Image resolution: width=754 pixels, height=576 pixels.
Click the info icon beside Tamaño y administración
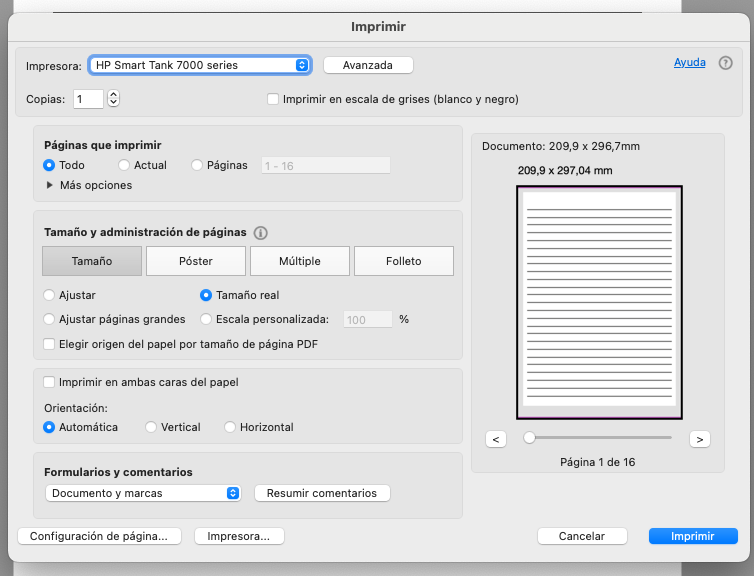point(261,233)
